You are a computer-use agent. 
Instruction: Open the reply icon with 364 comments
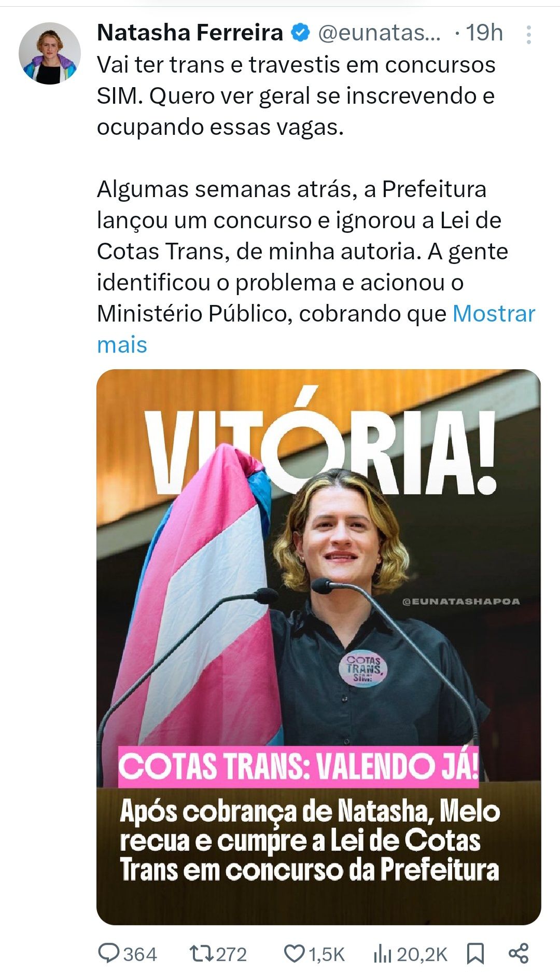[109, 953]
